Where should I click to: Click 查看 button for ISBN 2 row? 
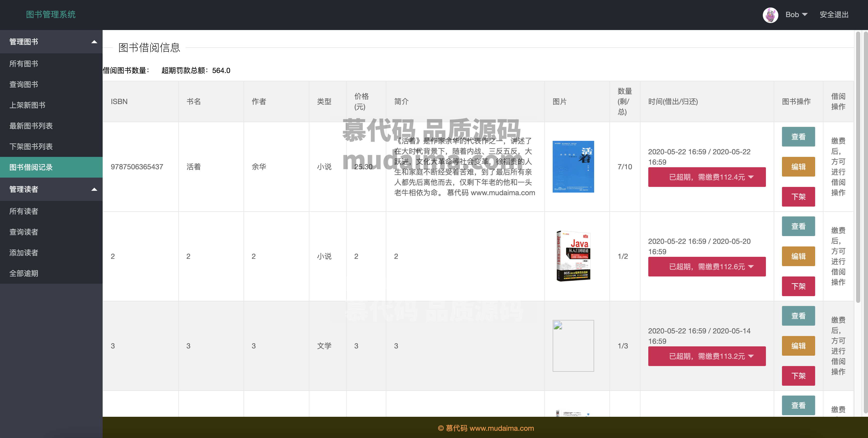(x=798, y=226)
